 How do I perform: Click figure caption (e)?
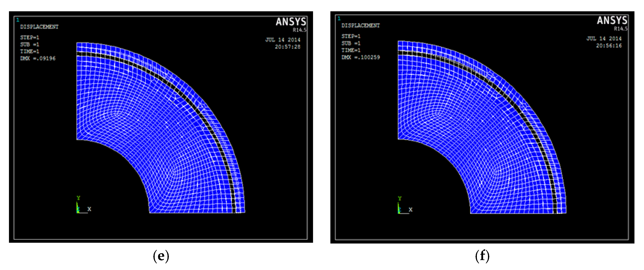point(161,256)
